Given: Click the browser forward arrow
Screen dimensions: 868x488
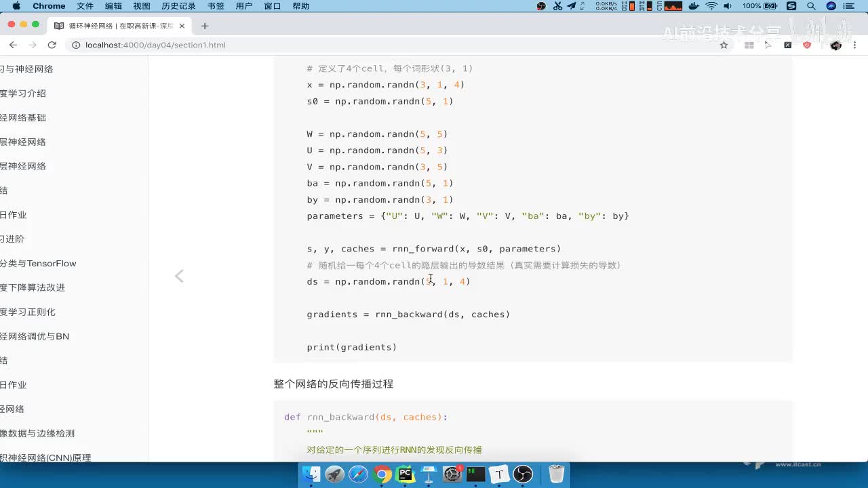Looking at the screenshot, I should coord(32,45).
